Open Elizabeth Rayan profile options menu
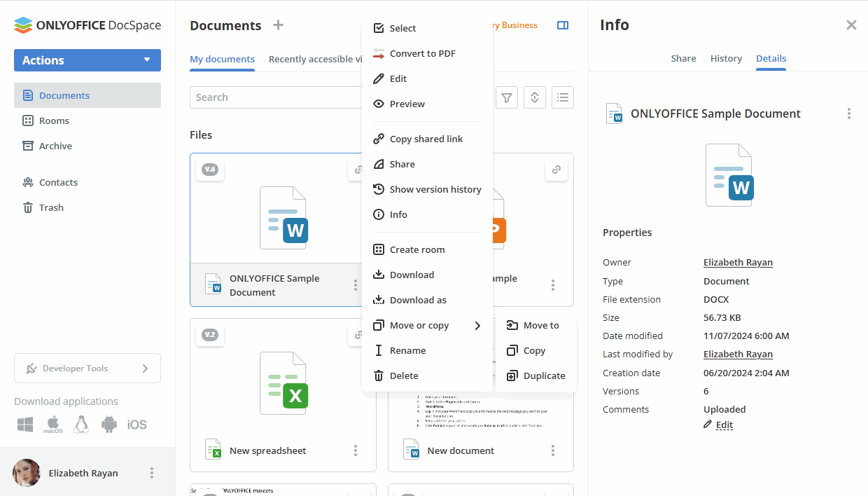 click(152, 473)
